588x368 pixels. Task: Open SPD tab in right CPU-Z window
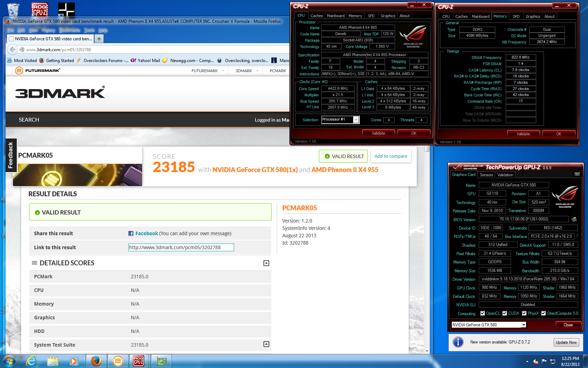516,16
